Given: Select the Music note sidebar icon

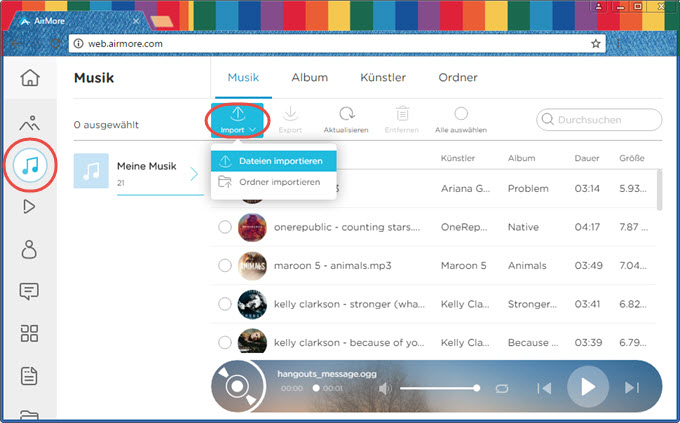Looking at the screenshot, I should click(x=30, y=165).
